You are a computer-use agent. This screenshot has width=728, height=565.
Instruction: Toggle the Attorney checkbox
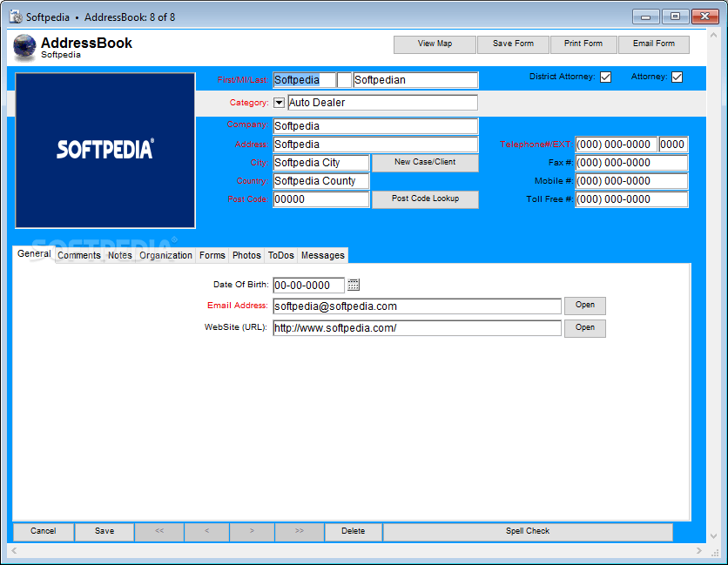[678, 77]
